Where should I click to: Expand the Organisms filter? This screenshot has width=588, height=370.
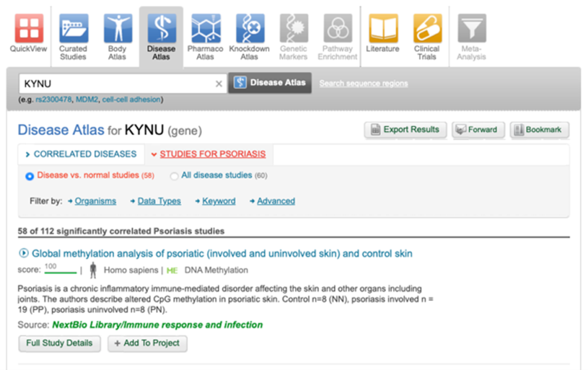[95, 201]
